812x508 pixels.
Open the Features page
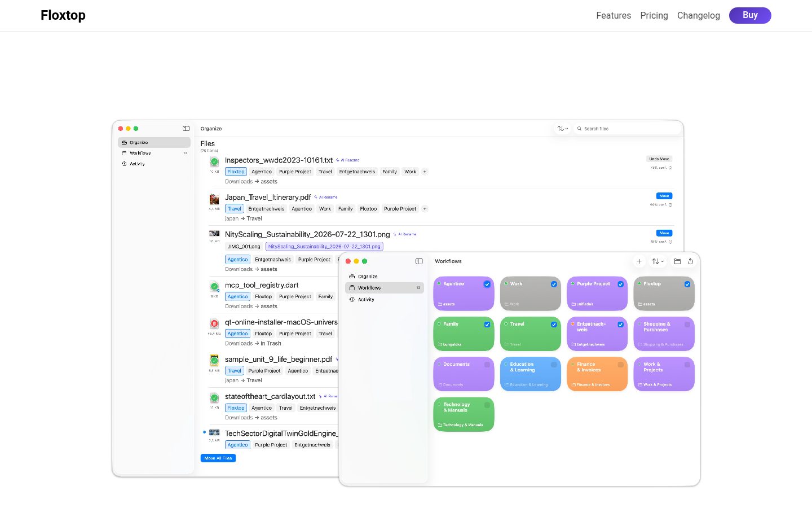[x=614, y=15]
